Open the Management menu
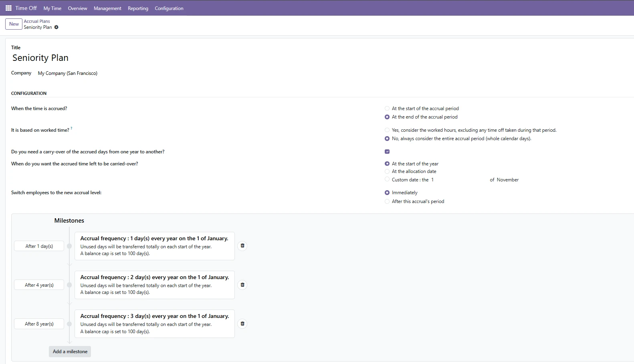634x364 pixels. (x=107, y=8)
